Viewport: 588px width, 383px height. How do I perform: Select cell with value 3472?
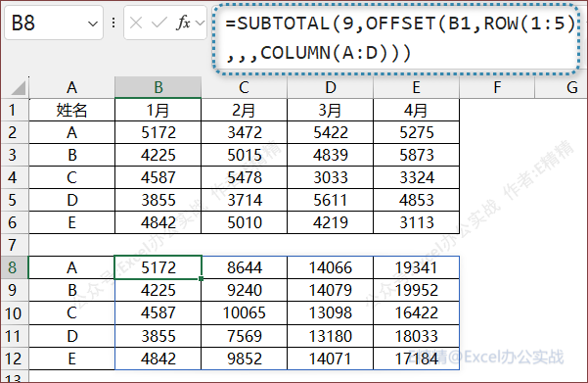pyautogui.click(x=245, y=132)
